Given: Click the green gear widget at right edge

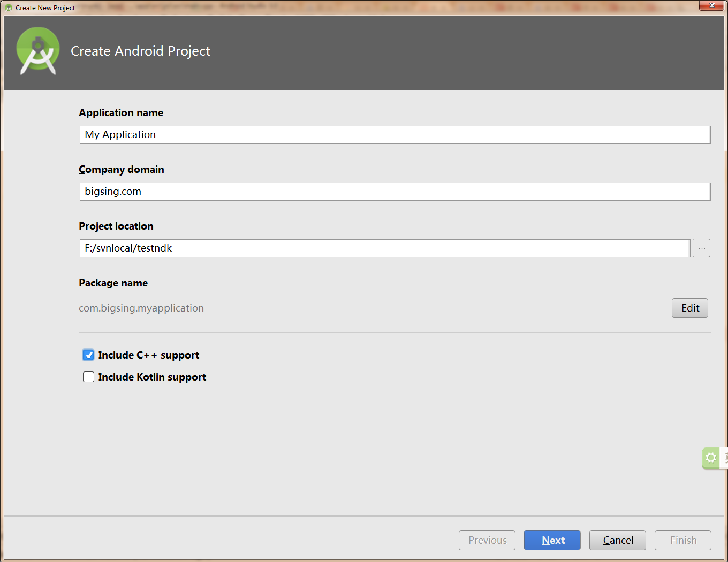Looking at the screenshot, I should pyautogui.click(x=710, y=458).
